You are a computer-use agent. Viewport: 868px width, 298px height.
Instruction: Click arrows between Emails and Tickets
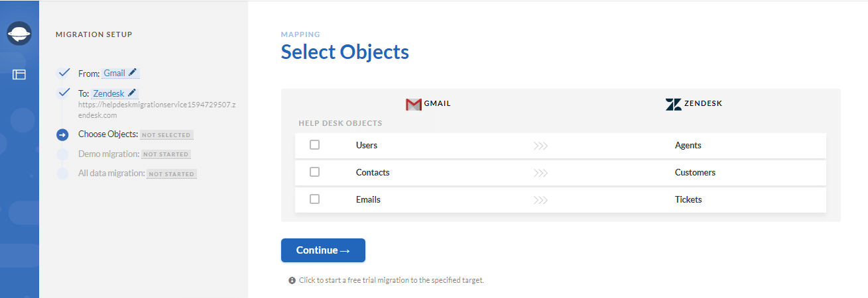point(540,200)
